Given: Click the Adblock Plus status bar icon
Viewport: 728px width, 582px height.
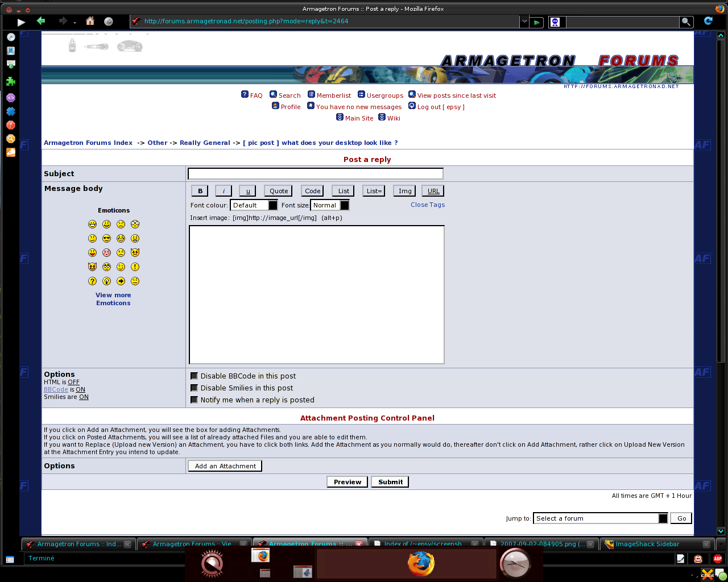Looking at the screenshot, I should (717, 559).
